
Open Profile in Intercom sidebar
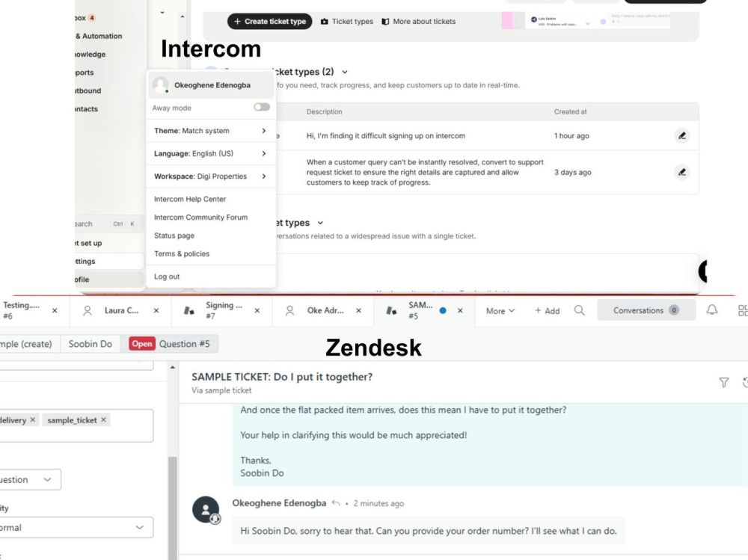[x=109, y=280]
